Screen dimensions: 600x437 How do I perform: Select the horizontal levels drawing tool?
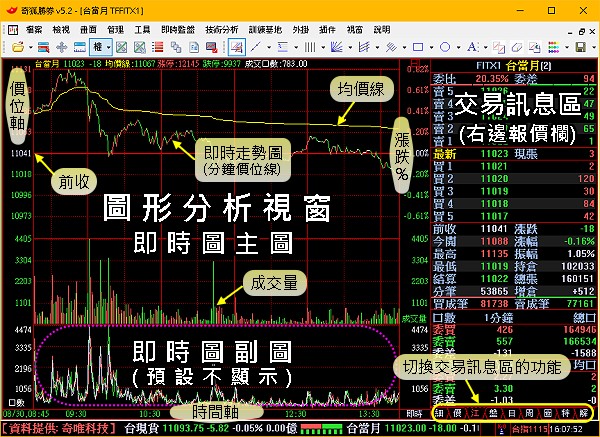point(283,47)
